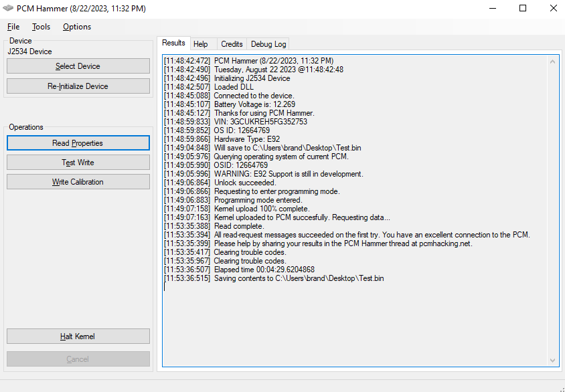Click the excellent connection to PCM line
The image size is (565, 392).
pyautogui.click(x=347, y=235)
